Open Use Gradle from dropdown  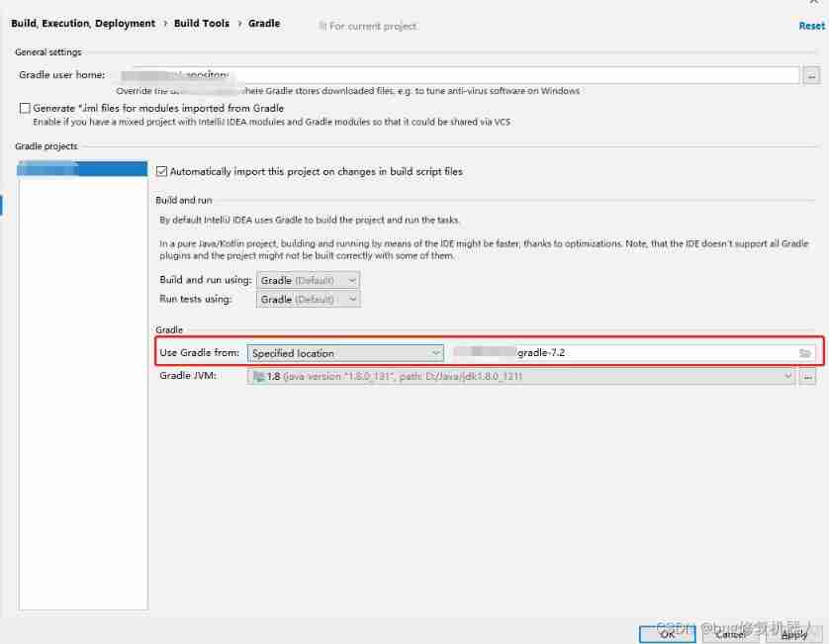point(345,353)
